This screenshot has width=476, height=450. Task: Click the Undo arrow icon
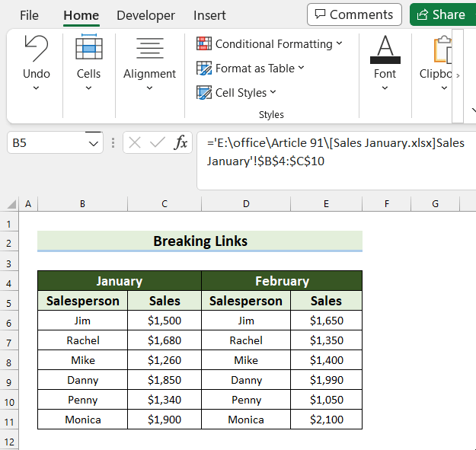click(x=36, y=49)
